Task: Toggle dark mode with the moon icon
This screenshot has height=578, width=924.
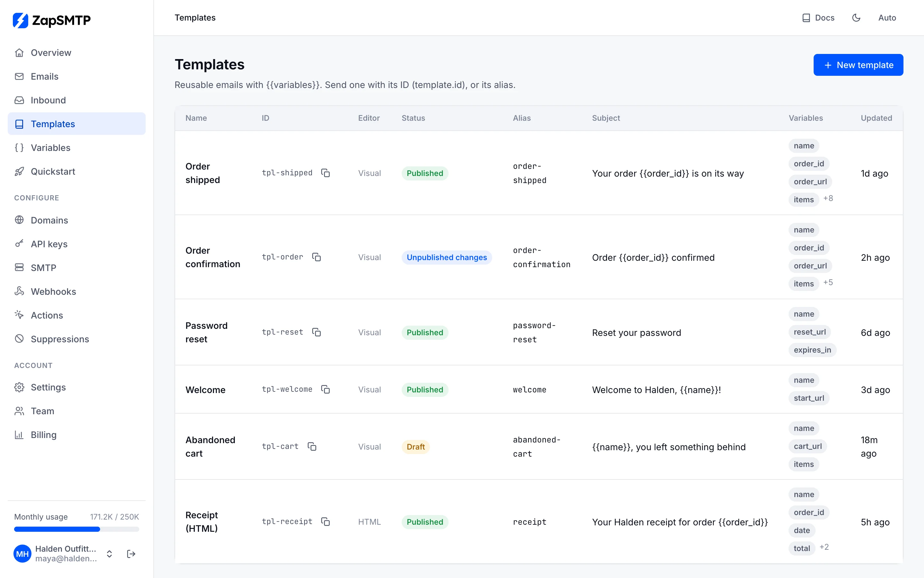Action: click(x=856, y=18)
